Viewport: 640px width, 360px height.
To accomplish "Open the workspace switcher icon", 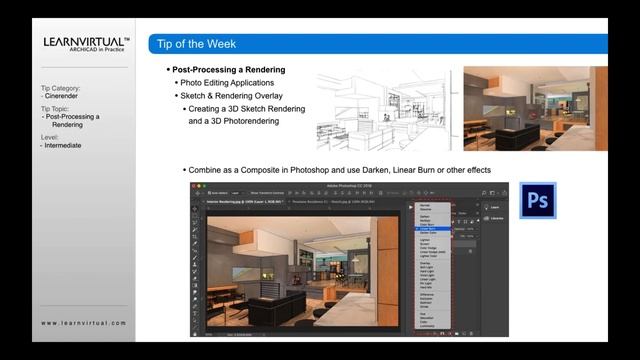I will tap(492, 193).
